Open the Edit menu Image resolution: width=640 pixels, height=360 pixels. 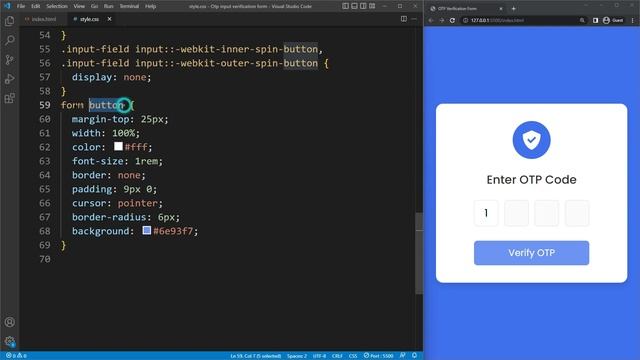36,6
